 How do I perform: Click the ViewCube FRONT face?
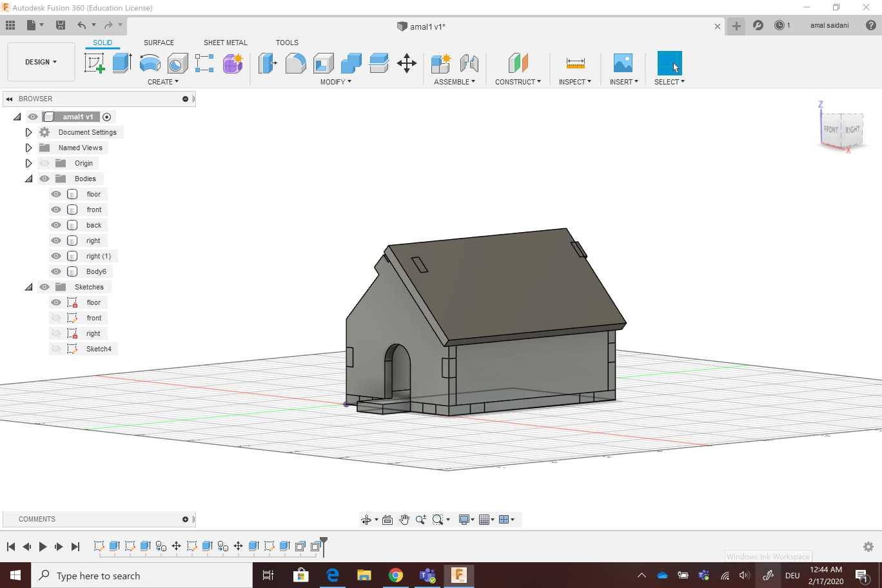830,130
